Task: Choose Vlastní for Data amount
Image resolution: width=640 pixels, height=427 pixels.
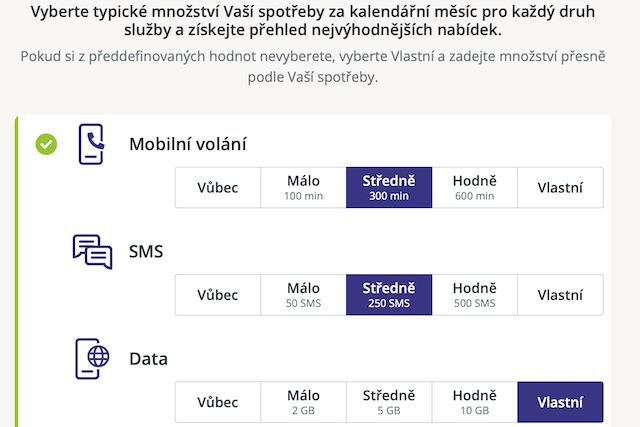Action: pos(560,402)
